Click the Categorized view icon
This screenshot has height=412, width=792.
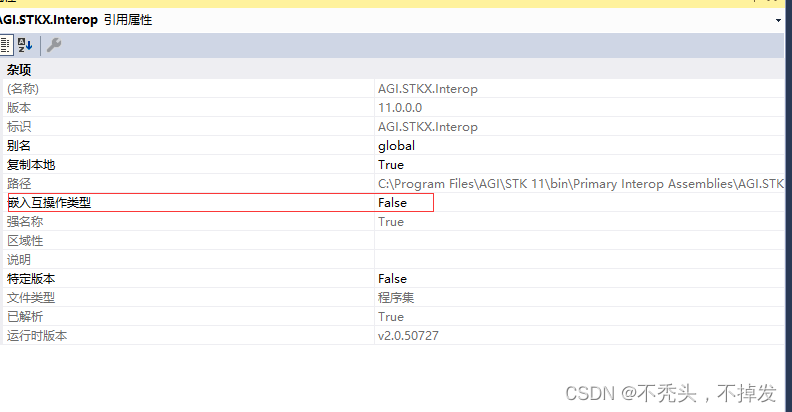[x=6, y=45]
